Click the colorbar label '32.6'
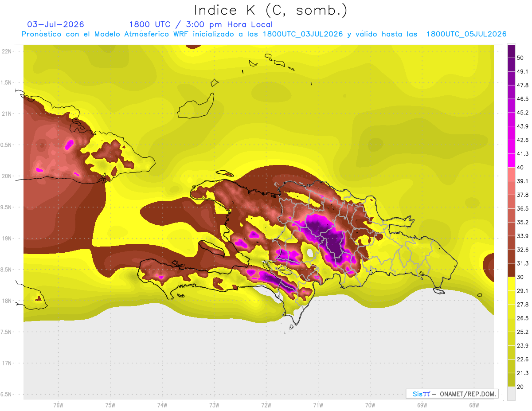The height and width of the screenshot is (411, 532). [523, 250]
